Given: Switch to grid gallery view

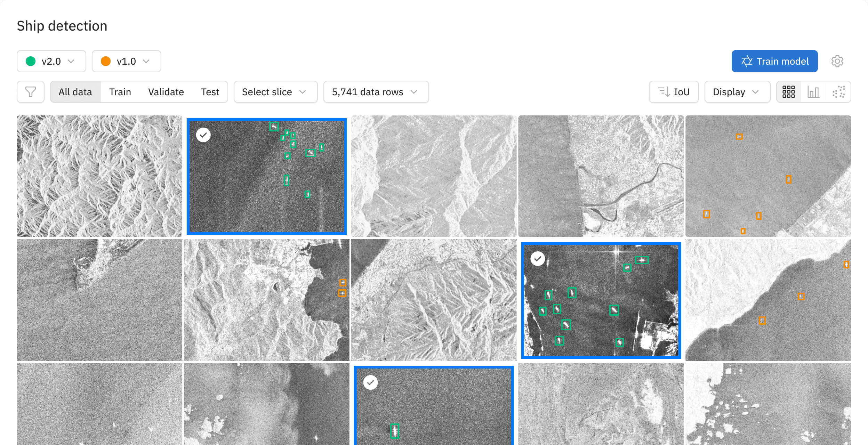Looking at the screenshot, I should point(788,92).
